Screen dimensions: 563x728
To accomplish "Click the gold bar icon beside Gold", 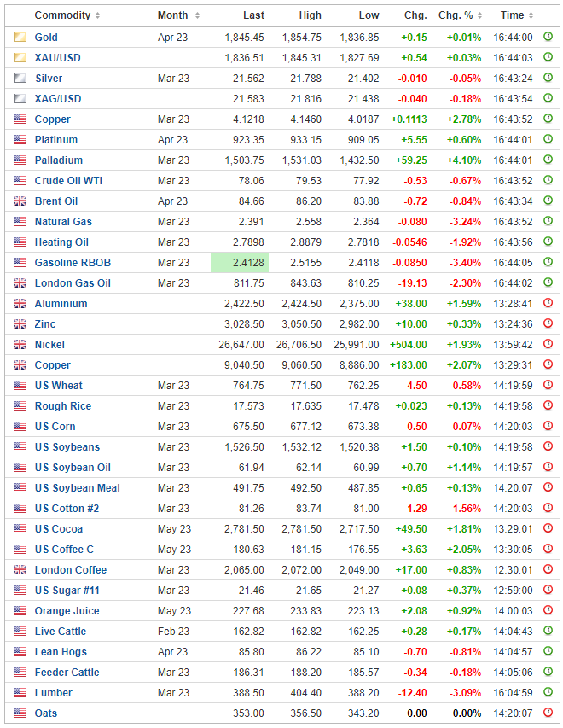I will click(20, 38).
